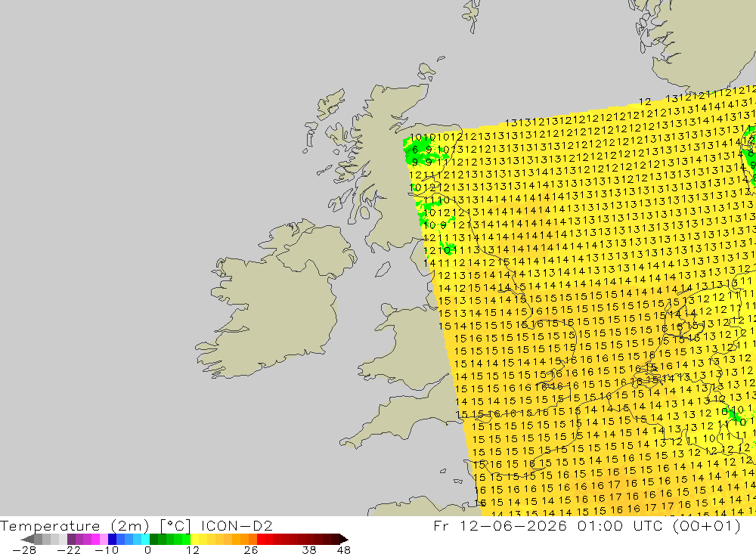Viewport: 756px width, 554px height.
Task: Click the cyan legend swatch above 0
Action: (145, 539)
